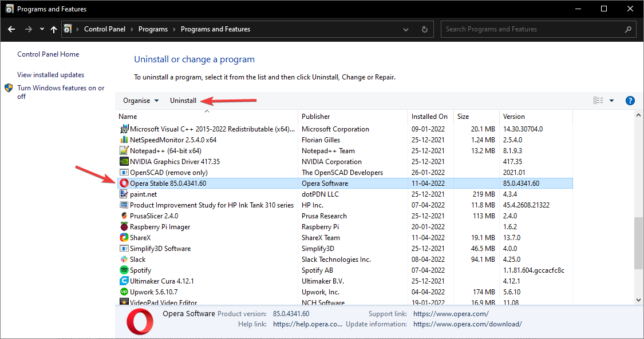Screen dimensions: 644x339
Task: Expand the address bar history dropdown
Action: (406, 30)
